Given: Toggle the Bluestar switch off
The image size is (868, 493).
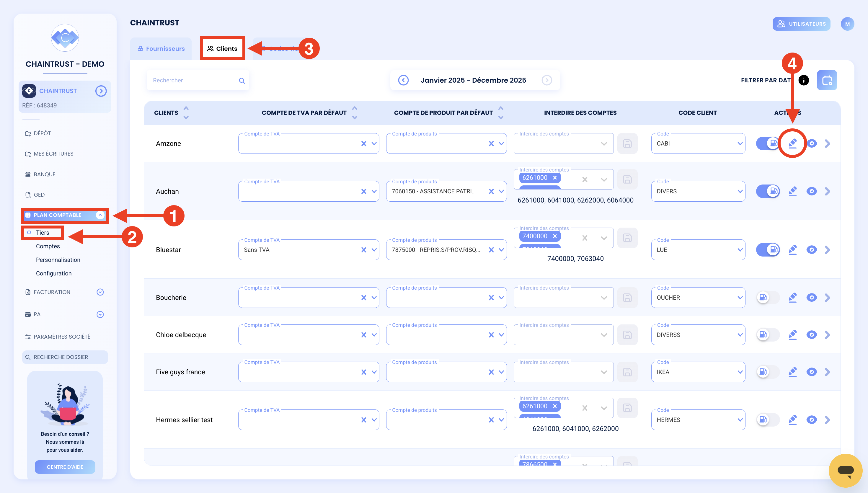Looking at the screenshot, I should (768, 250).
